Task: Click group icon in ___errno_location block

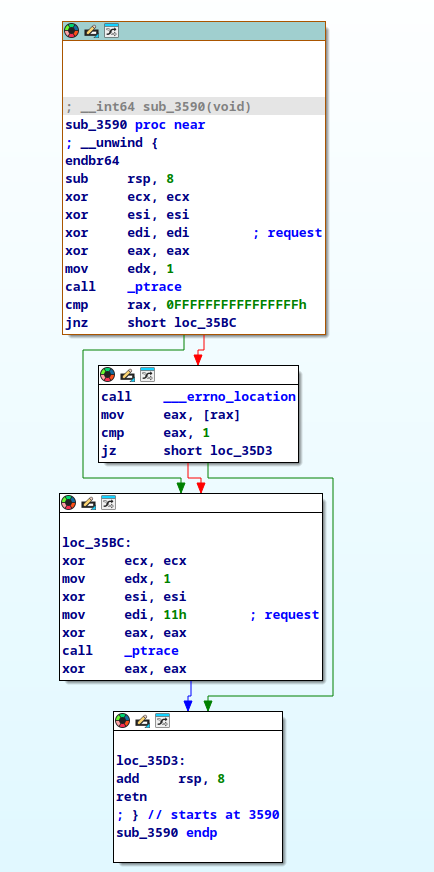Action: pos(147,375)
